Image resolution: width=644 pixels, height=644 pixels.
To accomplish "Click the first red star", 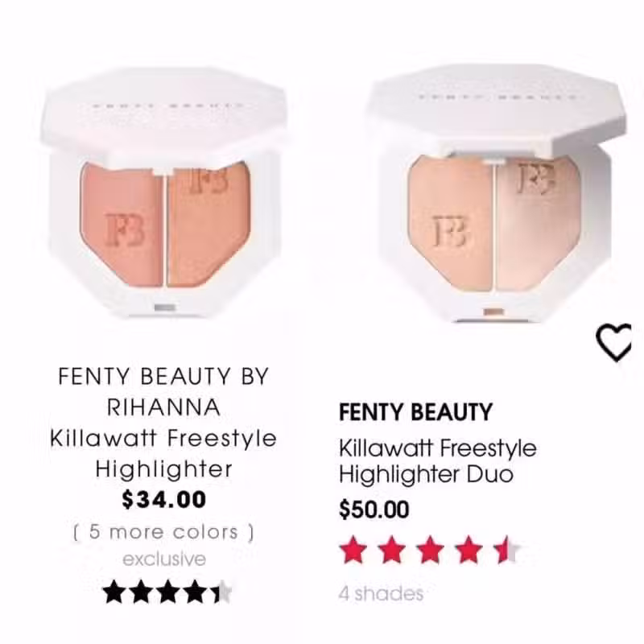I will pos(353,550).
